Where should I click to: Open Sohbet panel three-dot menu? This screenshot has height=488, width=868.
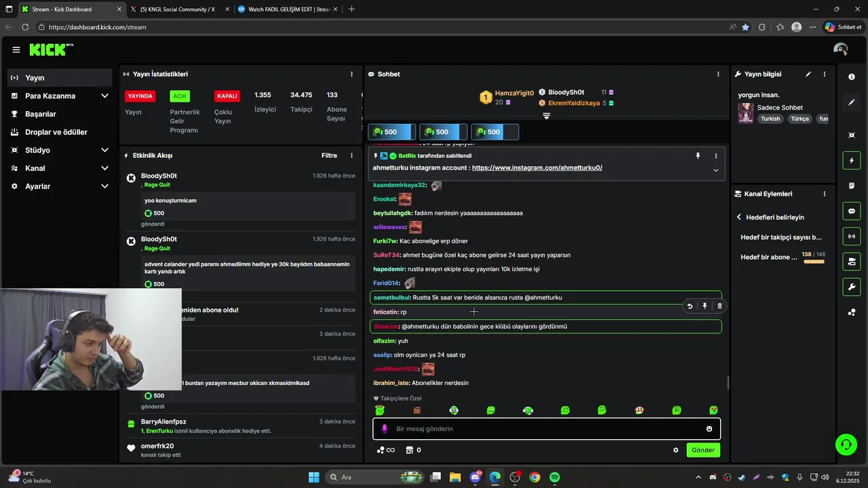tap(718, 75)
